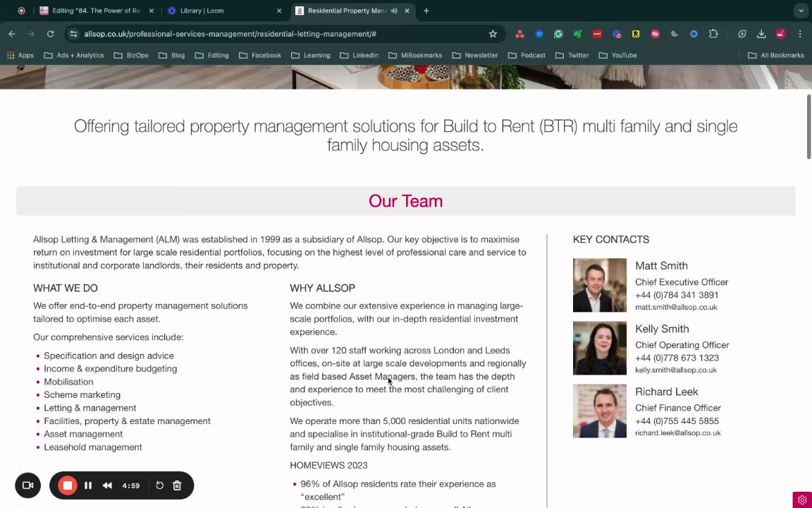
Task: Click Matt Smith's phone number +44 (0)784 341 3891
Action: [677, 295]
